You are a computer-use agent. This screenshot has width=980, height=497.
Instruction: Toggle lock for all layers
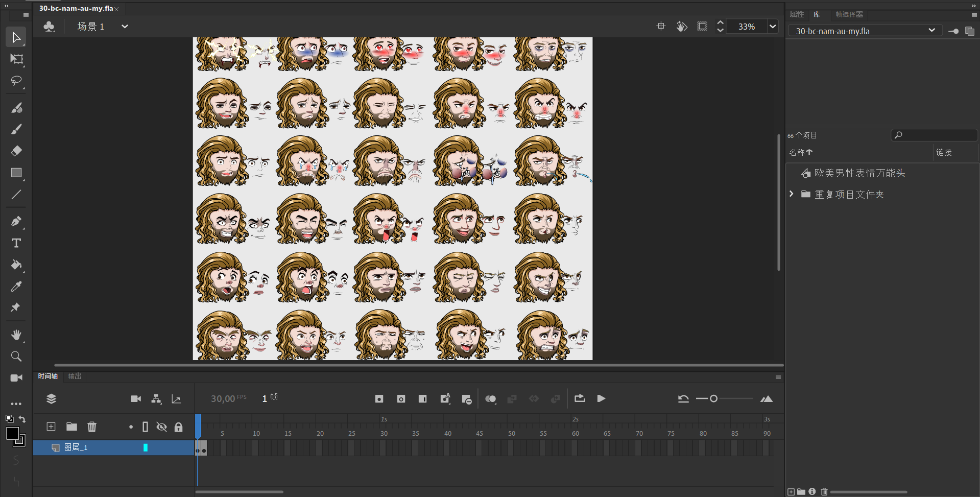[178, 427]
